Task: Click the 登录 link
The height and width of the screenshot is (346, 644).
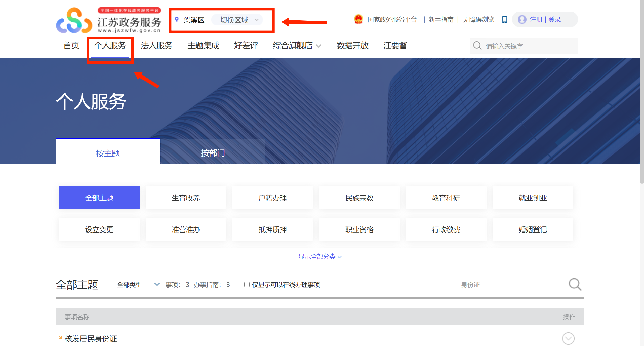Action: [554, 20]
